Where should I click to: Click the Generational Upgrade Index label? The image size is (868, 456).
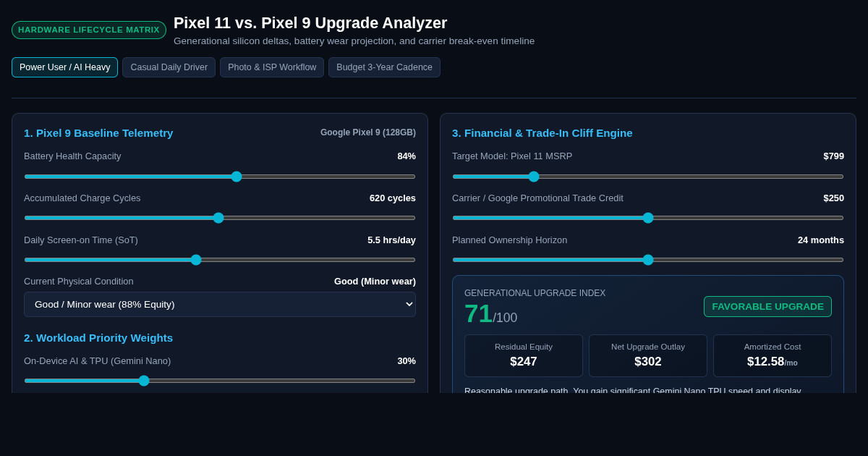[x=535, y=293]
